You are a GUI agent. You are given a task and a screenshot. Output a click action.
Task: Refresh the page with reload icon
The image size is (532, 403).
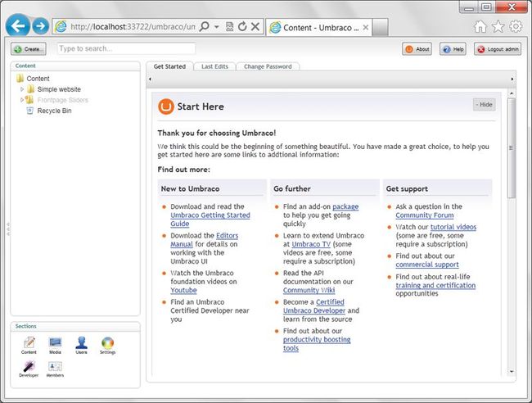(242, 26)
